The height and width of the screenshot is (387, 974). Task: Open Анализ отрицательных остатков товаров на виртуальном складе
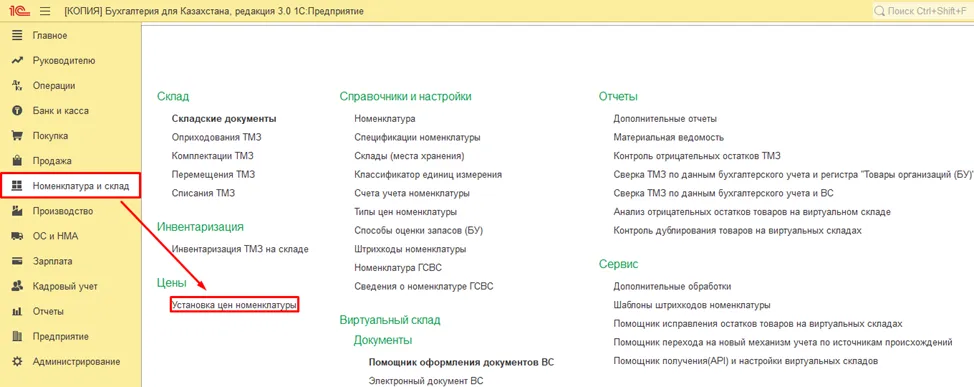click(x=752, y=212)
